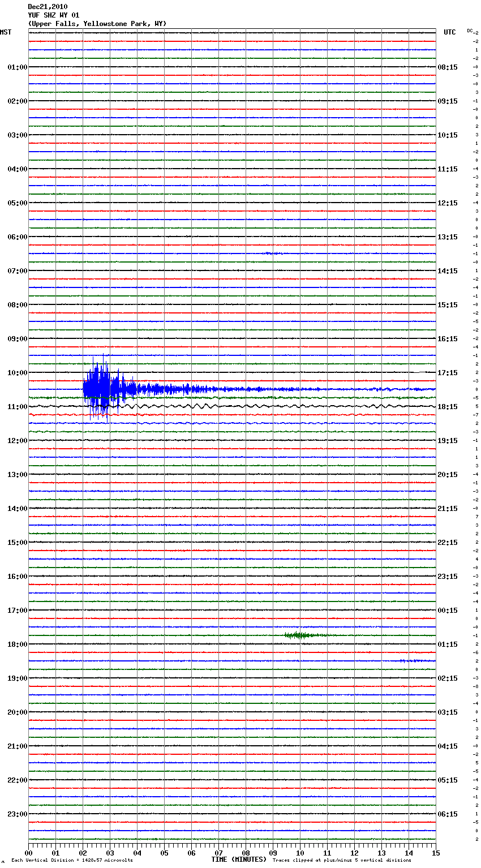Select the 16:00 MST time label
This screenshot has width=481, height=868.
[x=17, y=577]
